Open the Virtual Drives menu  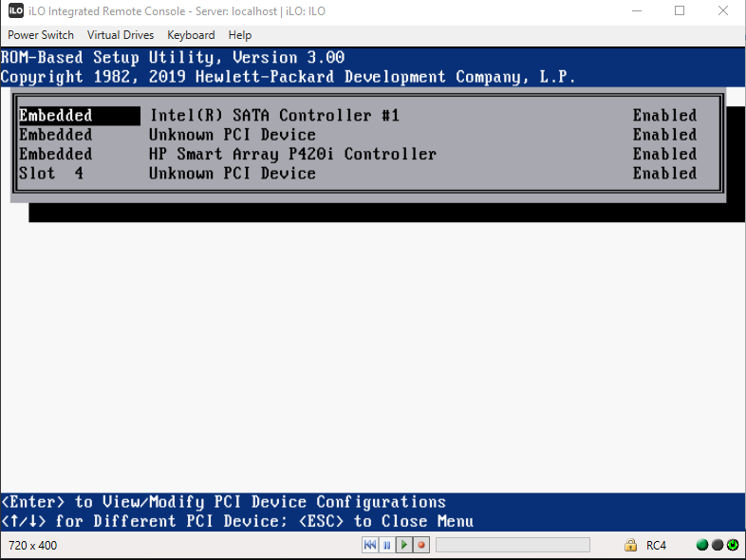(x=121, y=35)
